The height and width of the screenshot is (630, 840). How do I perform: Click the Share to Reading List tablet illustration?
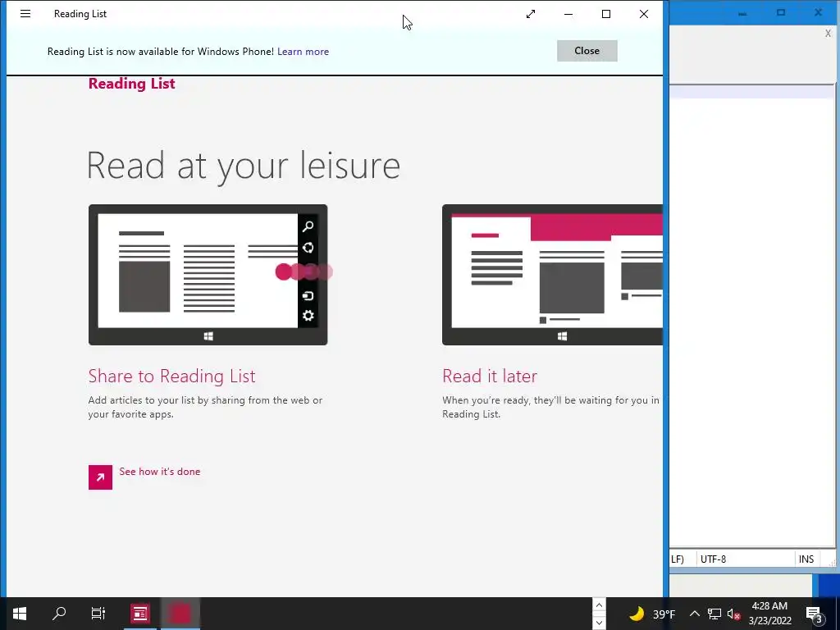coord(208,275)
